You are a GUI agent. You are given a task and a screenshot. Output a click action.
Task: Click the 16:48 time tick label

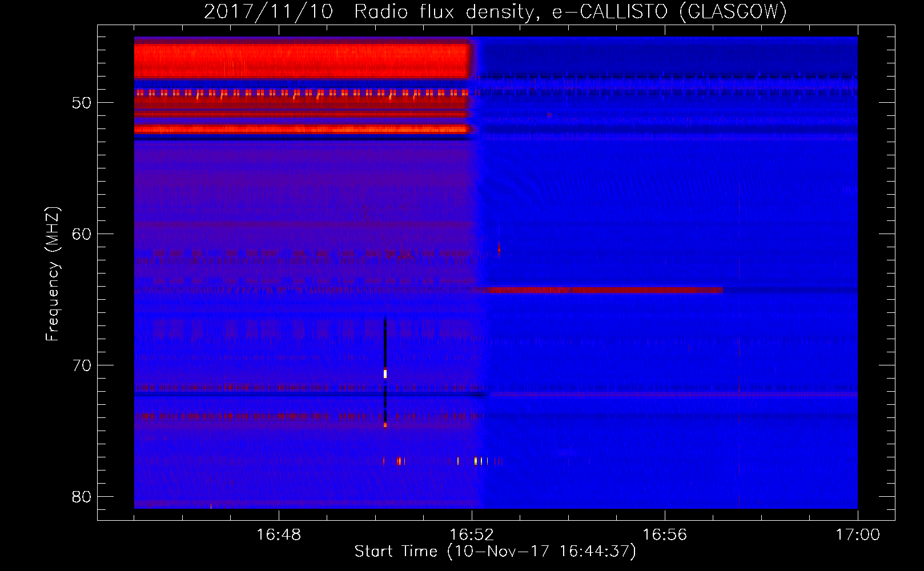click(x=279, y=535)
